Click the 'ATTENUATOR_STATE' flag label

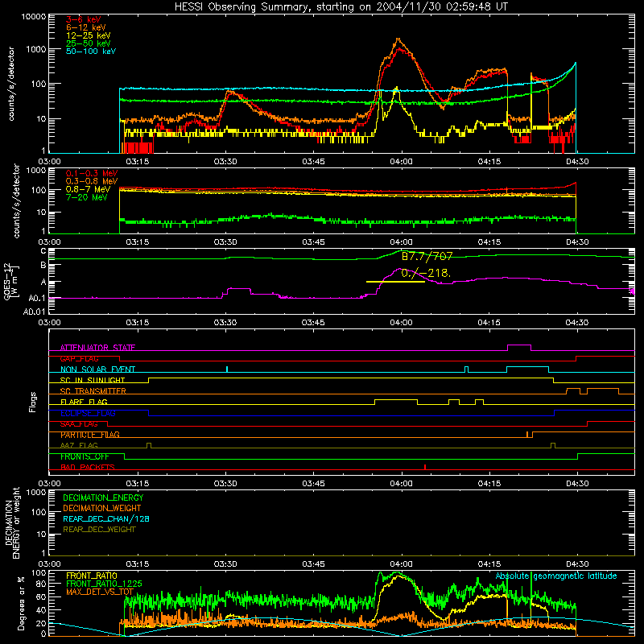97,348
